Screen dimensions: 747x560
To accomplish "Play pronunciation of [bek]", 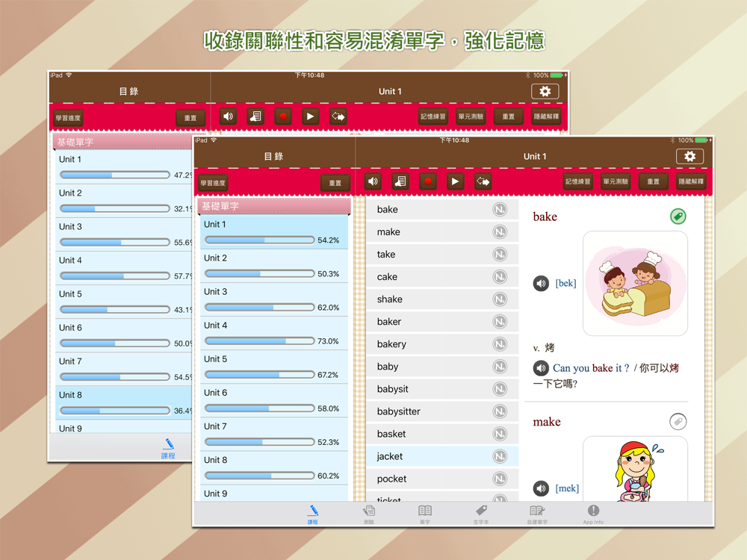I will [541, 284].
